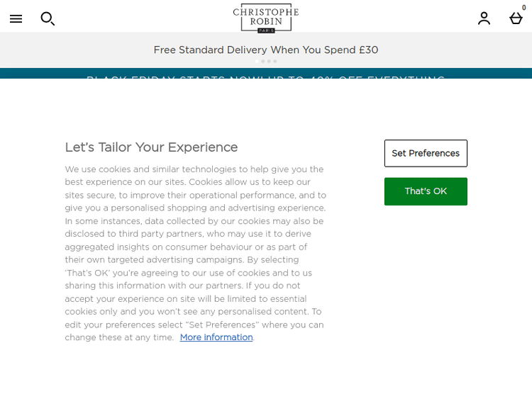Image resolution: width=532 pixels, height=399 pixels.
Task: Click the word ROBIN in the logo
Action: click(266, 22)
